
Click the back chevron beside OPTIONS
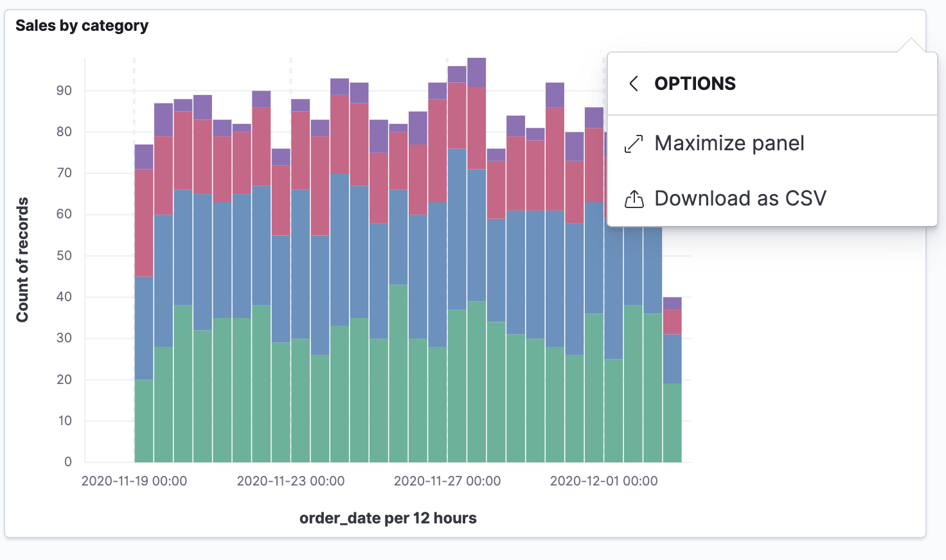click(x=634, y=83)
